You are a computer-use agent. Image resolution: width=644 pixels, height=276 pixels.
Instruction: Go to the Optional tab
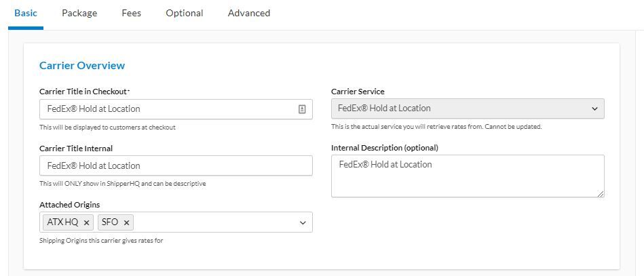pyautogui.click(x=184, y=13)
